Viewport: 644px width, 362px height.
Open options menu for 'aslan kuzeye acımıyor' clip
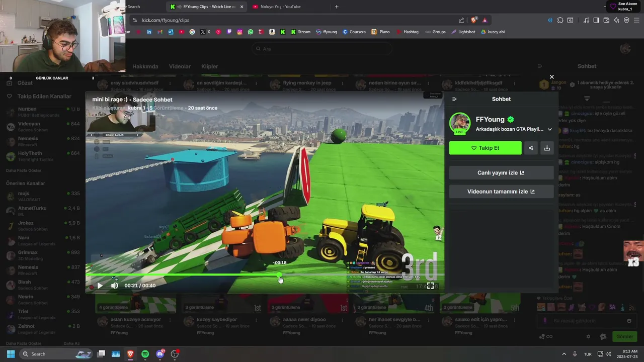click(x=170, y=320)
